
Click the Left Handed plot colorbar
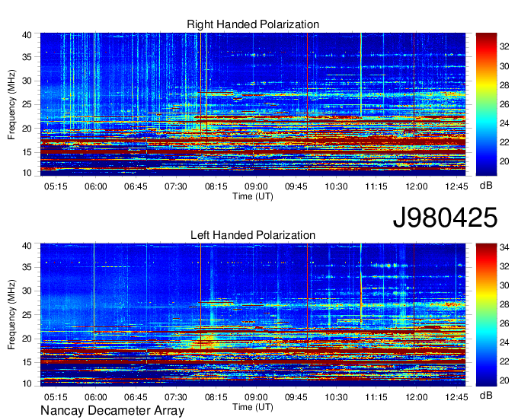486,315
